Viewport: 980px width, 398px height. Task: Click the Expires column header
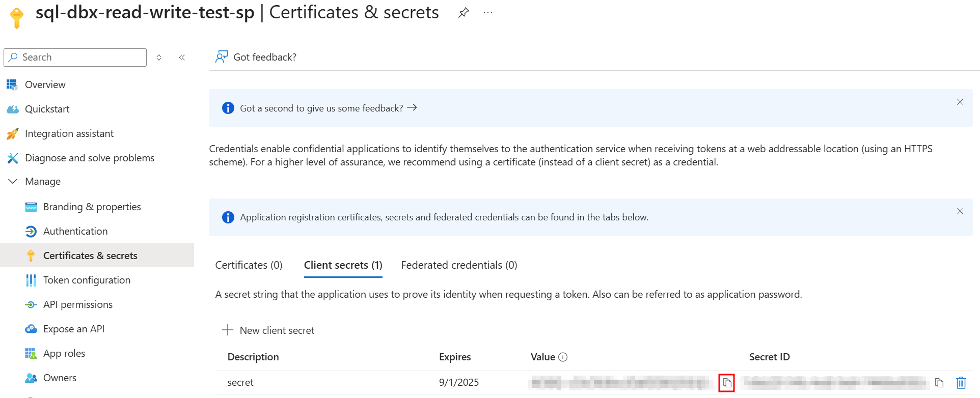(x=455, y=357)
